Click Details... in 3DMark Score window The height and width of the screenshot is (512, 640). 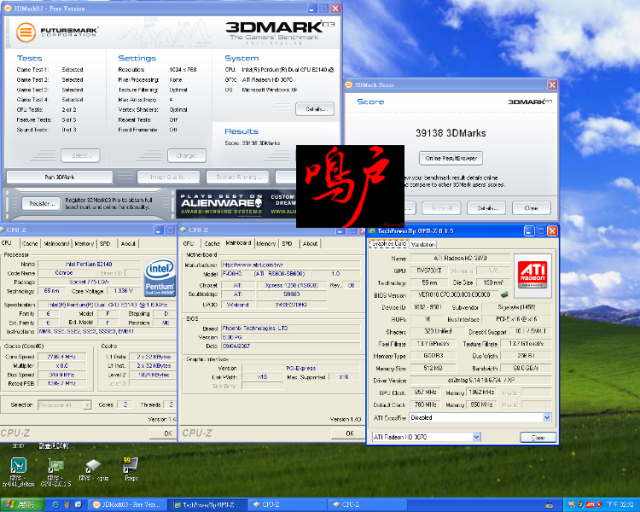coord(487,208)
